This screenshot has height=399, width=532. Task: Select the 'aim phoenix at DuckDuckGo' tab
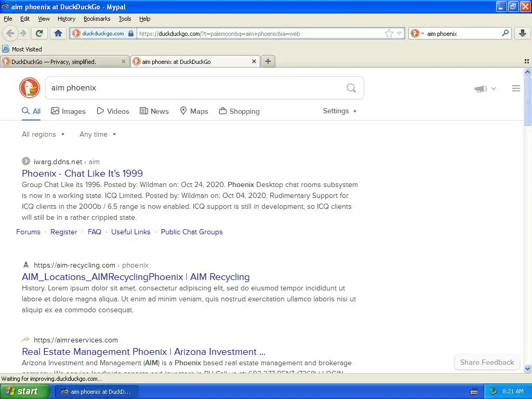[195, 61]
